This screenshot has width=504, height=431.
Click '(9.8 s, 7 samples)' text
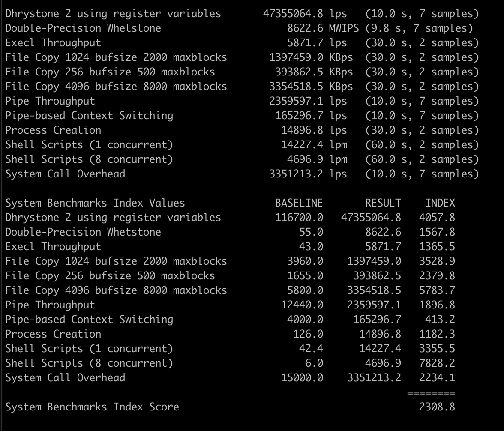pos(419,28)
